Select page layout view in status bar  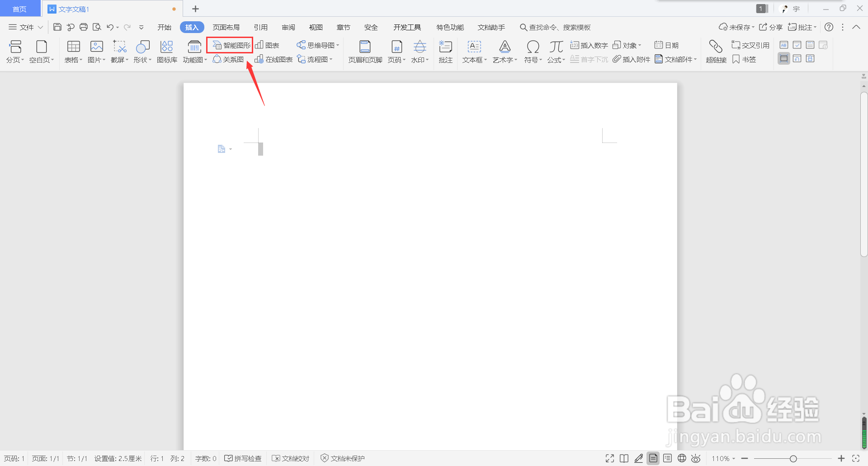(x=653, y=458)
